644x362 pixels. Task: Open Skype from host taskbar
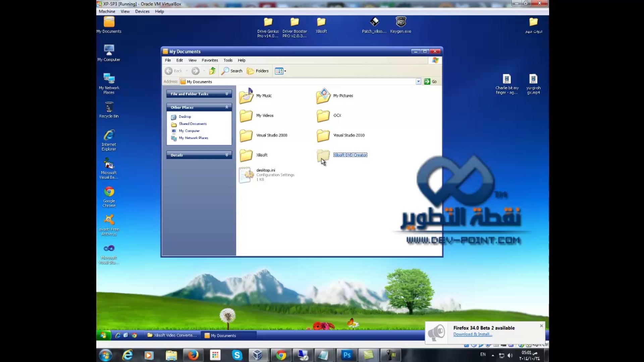pyautogui.click(x=237, y=355)
